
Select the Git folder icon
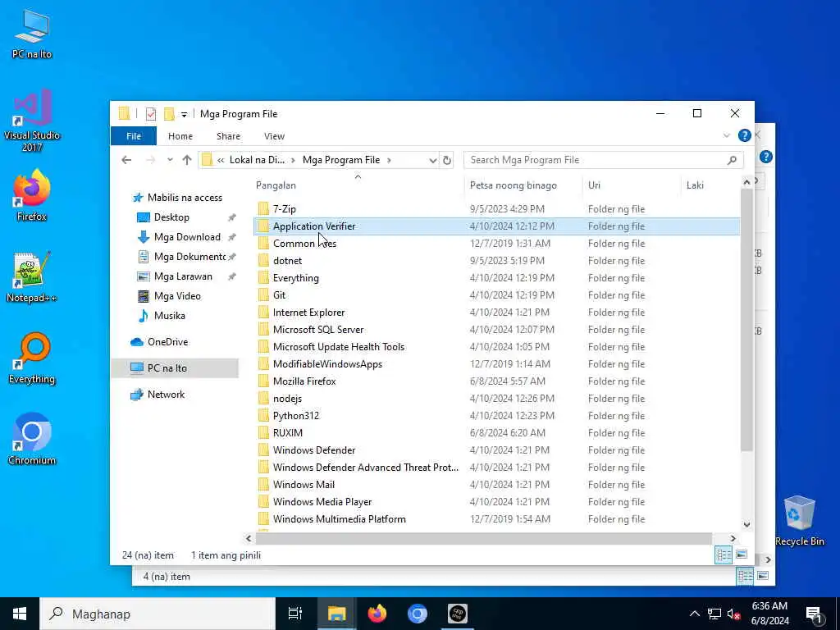coord(263,295)
